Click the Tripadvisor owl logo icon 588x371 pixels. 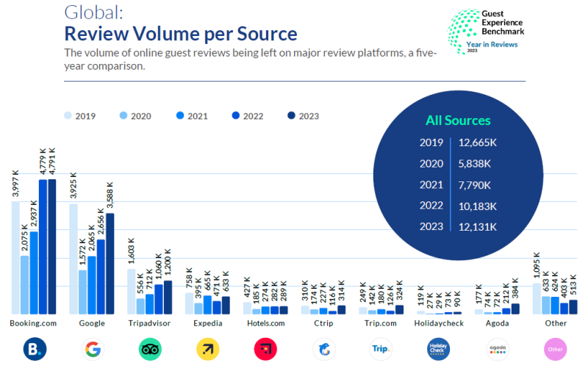pos(150,349)
